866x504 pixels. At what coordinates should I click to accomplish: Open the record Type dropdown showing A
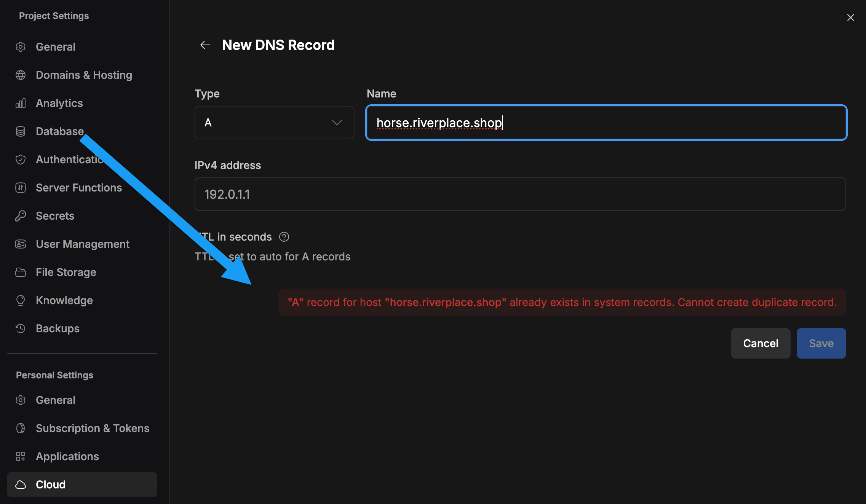[x=274, y=123]
